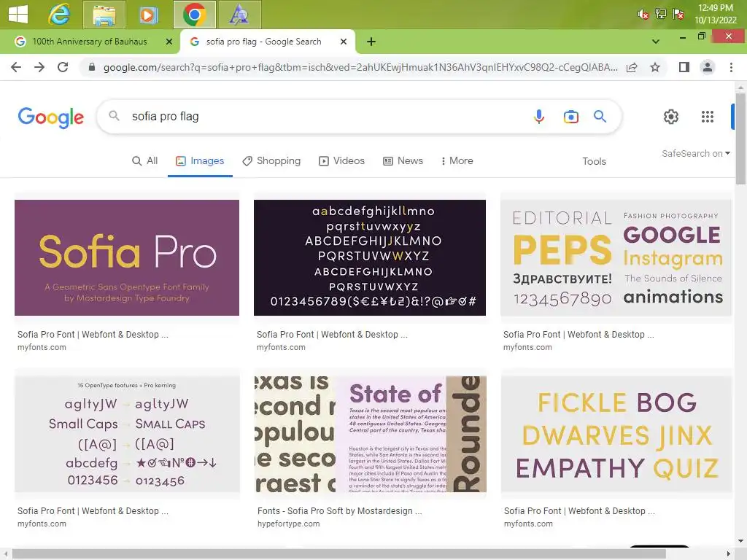Switch to 100th Anniversary of Bauhaus tab
This screenshot has height=560, width=747.
pyautogui.click(x=90, y=42)
